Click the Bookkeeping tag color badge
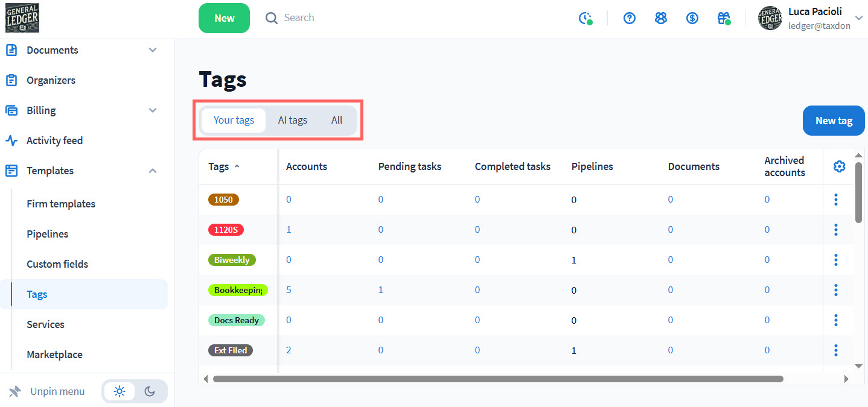 pos(238,290)
